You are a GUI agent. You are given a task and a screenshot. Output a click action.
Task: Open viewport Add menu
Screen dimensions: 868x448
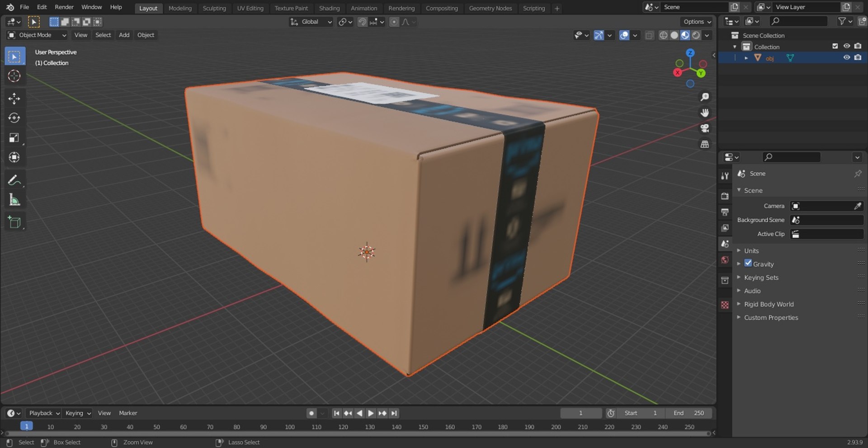(x=124, y=35)
